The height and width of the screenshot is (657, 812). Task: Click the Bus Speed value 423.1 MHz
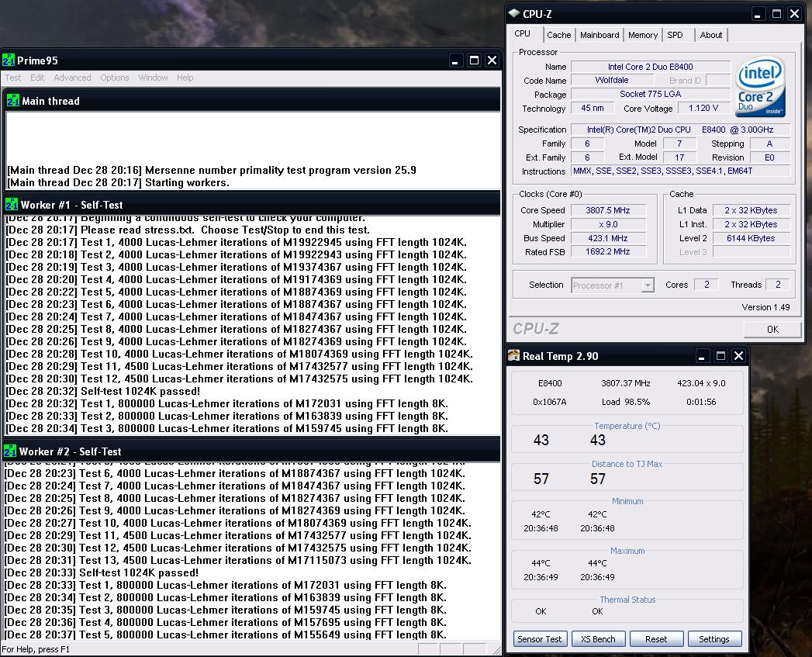(608, 238)
